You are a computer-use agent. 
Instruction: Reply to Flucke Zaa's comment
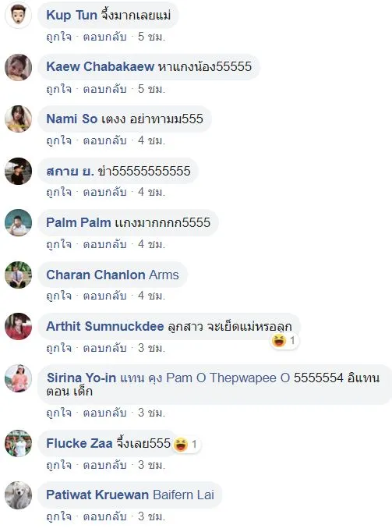tap(104, 465)
